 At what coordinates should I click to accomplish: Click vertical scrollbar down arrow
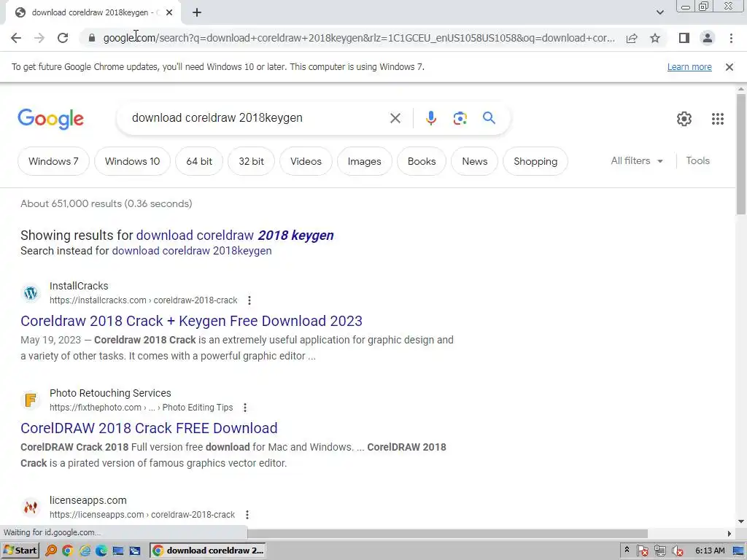pos(741,521)
